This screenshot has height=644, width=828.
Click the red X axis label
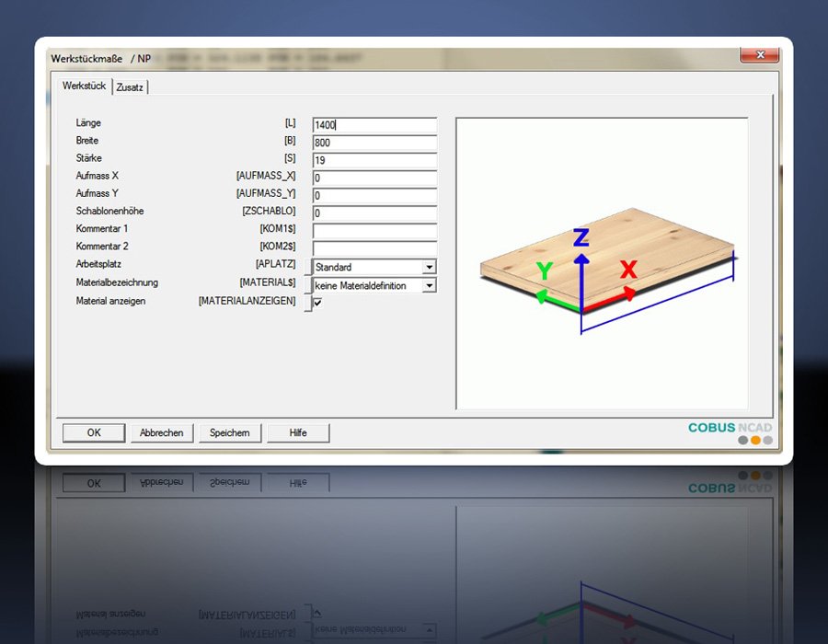[x=628, y=270]
